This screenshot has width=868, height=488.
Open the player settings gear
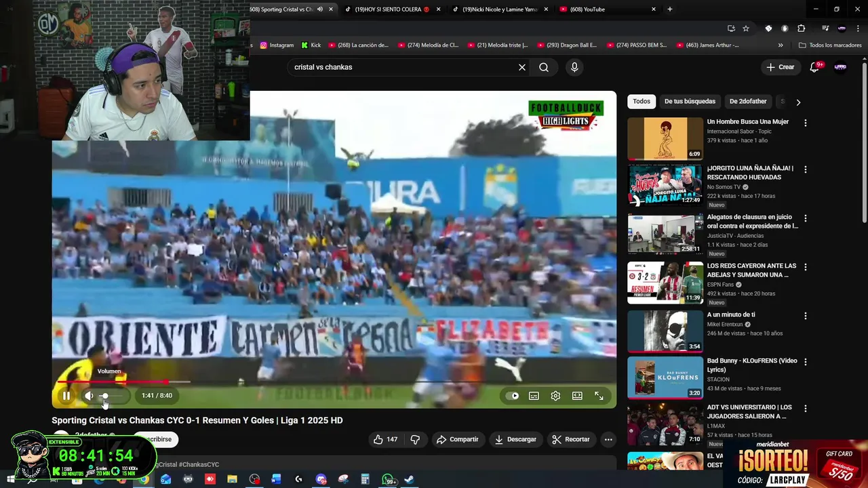(x=555, y=396)
